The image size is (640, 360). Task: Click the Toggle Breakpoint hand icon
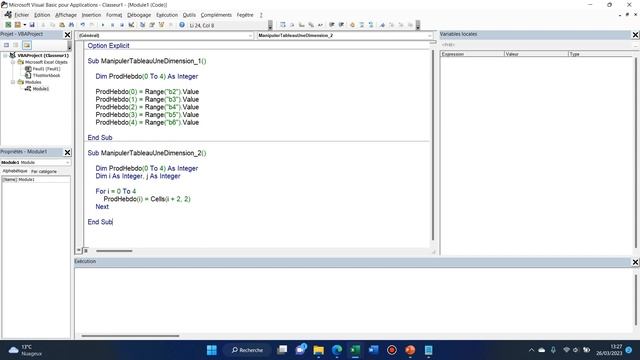point(352,25)
